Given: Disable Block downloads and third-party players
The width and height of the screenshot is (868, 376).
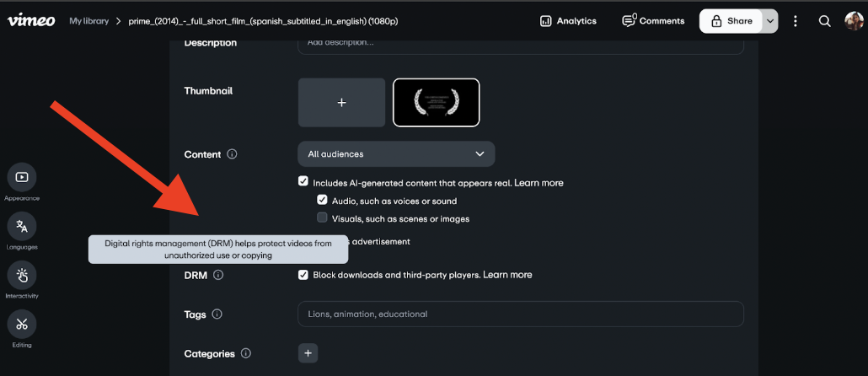Looking at the screenshot, I should pos(303,275).
